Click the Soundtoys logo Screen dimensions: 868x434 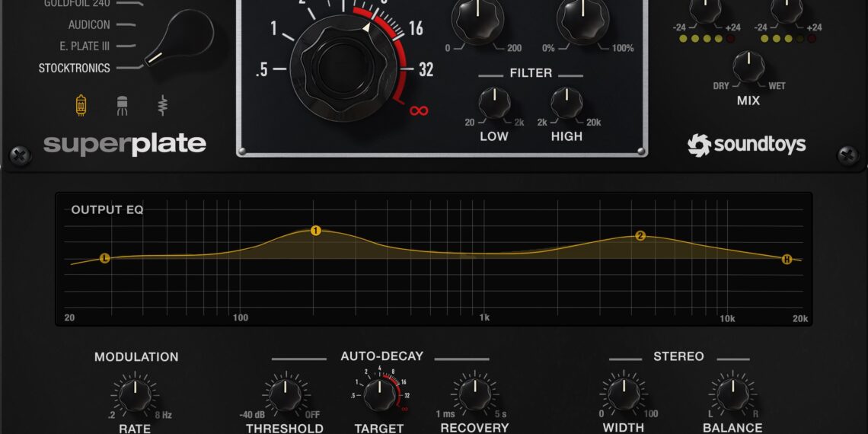pos(746,145)
